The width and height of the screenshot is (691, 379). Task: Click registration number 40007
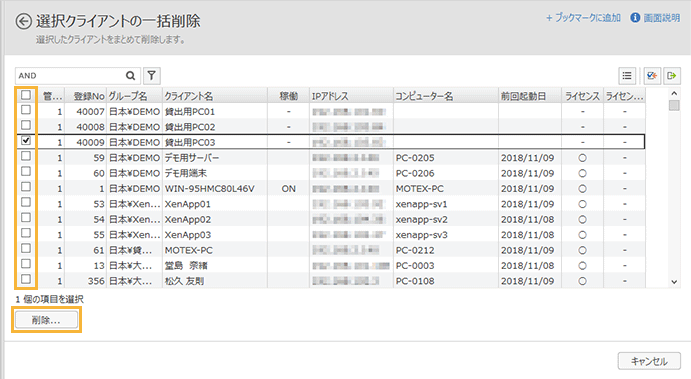90,111
